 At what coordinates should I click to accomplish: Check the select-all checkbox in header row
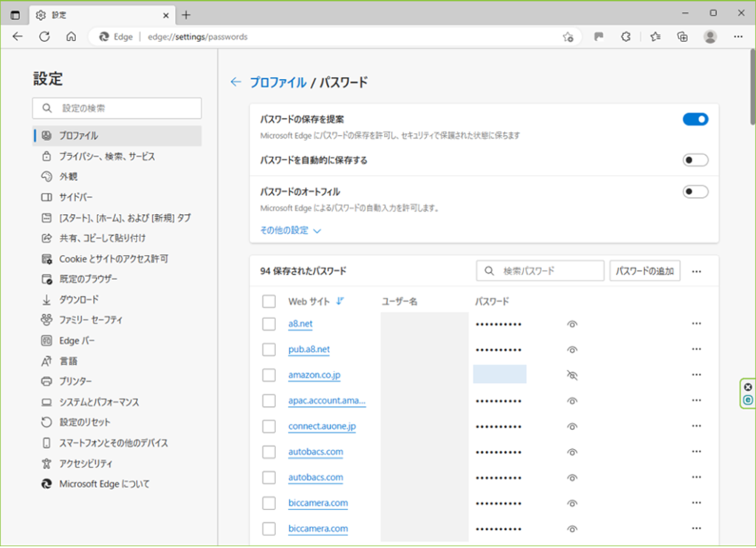pos(269,301)
